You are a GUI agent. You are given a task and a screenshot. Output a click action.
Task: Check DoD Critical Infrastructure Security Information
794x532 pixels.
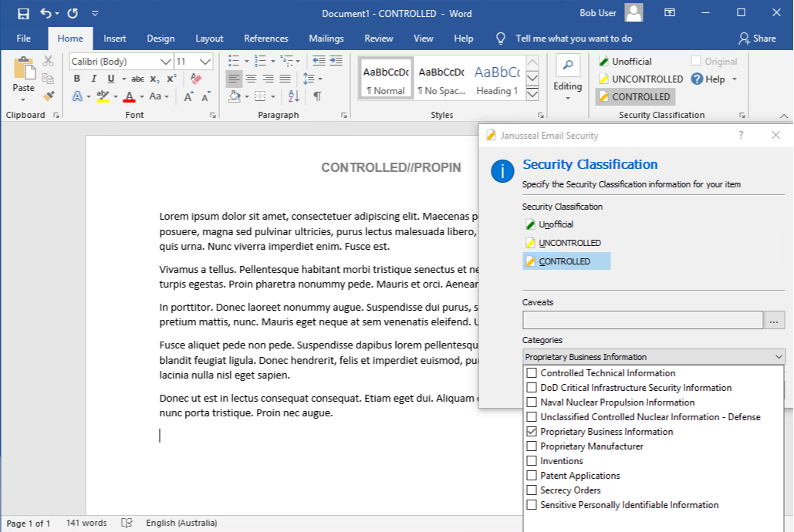click(531, 388)
